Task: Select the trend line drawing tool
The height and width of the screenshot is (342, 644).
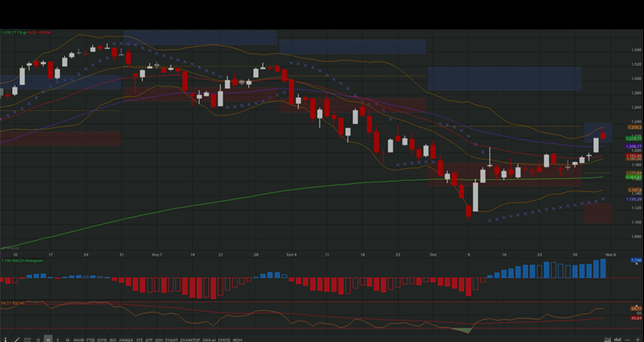Action: [x=17, y=339]
